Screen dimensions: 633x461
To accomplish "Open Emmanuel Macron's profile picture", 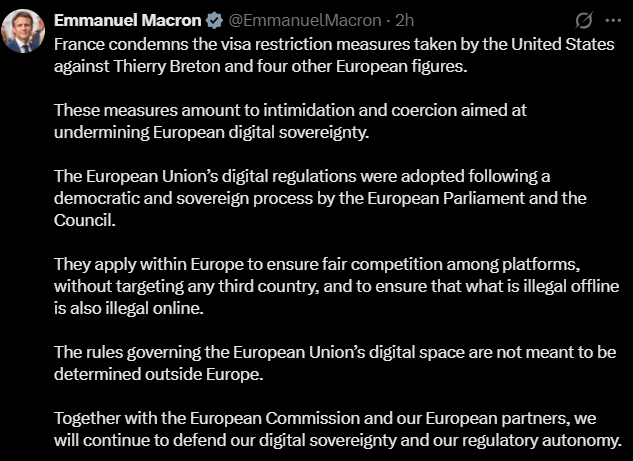I will [x=23, y=31].
